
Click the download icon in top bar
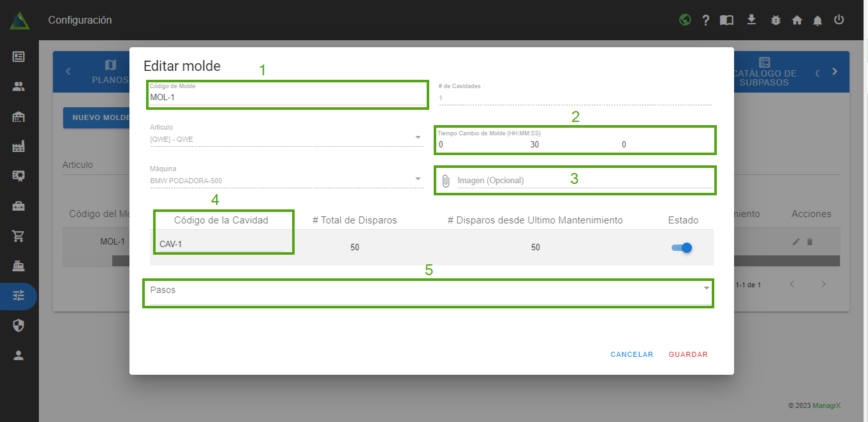coord(751,20)
